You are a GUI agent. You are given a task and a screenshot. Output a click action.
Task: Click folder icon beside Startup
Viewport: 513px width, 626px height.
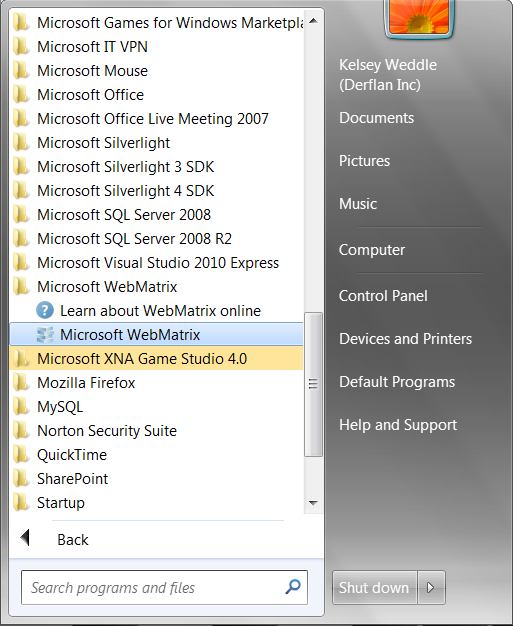coord(21,503)
